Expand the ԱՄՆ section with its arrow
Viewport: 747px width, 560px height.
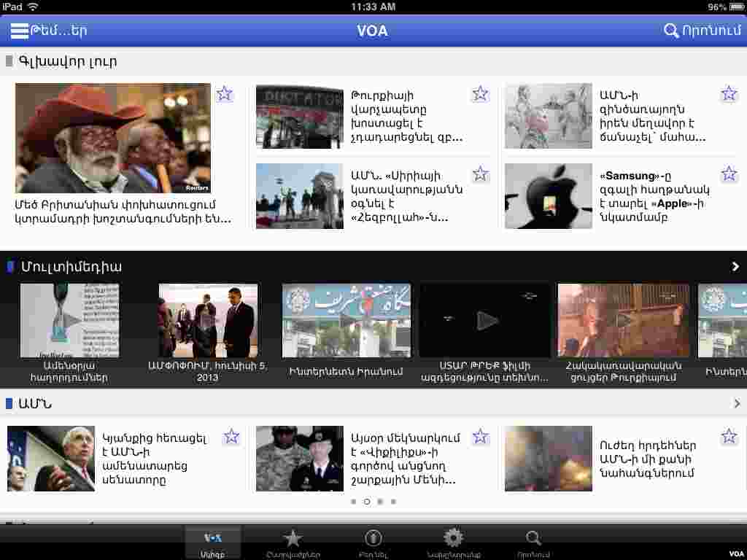coord(737,403)
